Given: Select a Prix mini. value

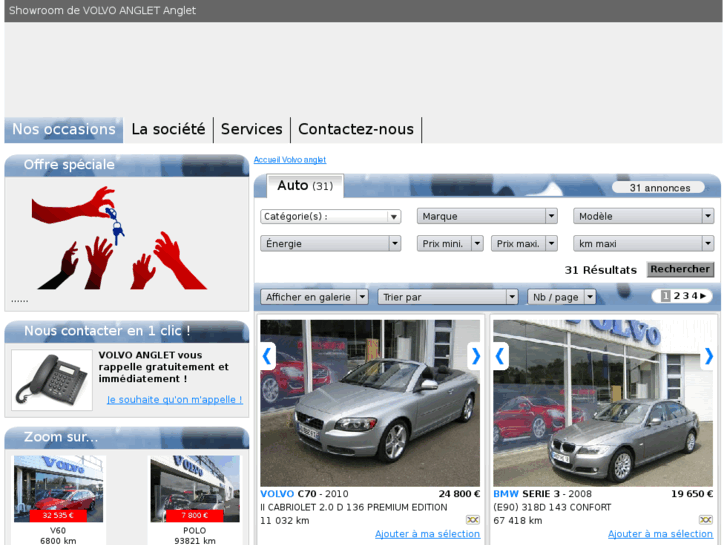Looking at the screenshot, I should (x=450, y=244).
